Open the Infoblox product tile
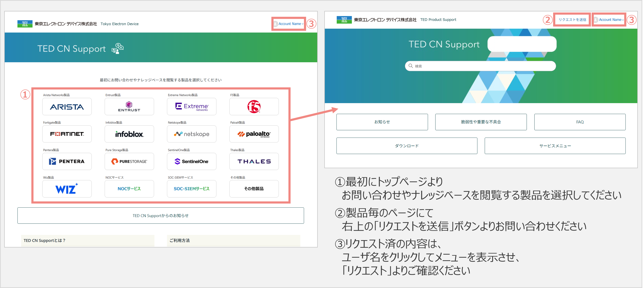The height and width of the screenshot is (288, 644). 129,134
